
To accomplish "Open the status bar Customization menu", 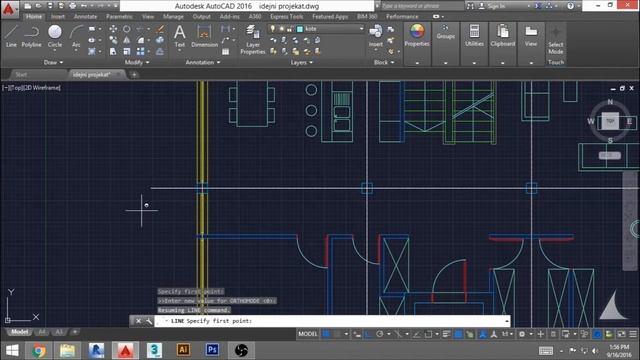I will 633,334.
